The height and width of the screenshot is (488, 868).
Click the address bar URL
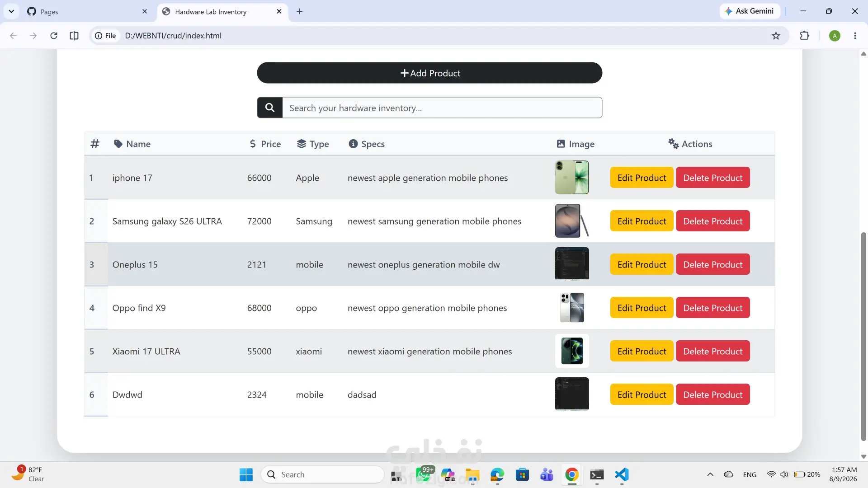tap(173, 36)
